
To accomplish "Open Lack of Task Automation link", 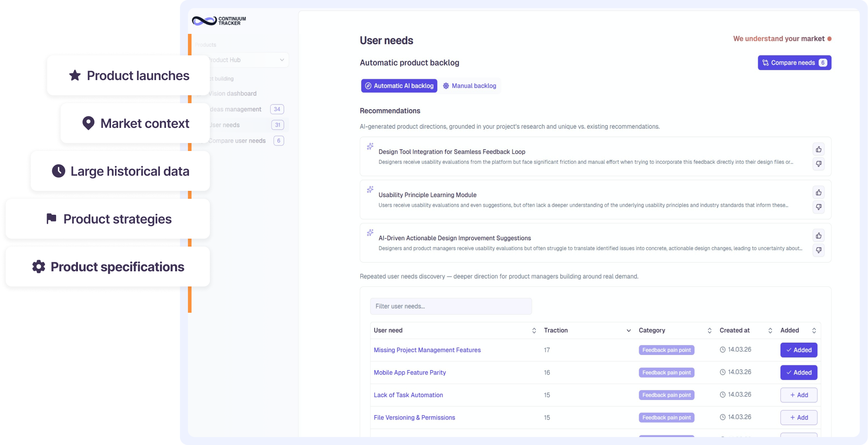I will (408, 395).
